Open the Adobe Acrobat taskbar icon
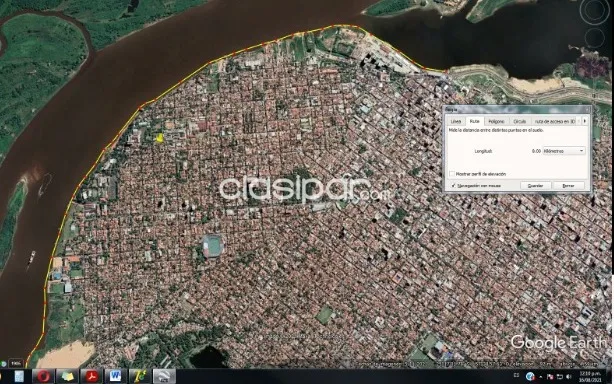The height and width of the screenshot is (384, 614). [x=91, y=376]
